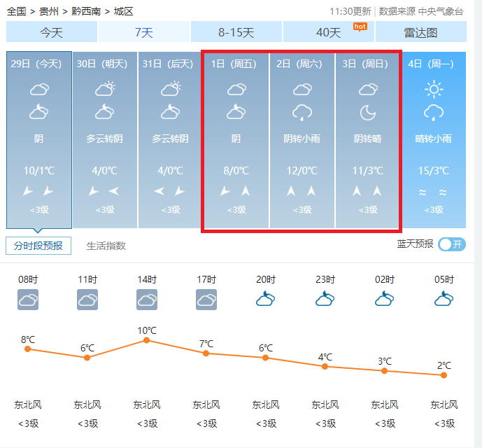Click the 阴转小雨 weather description

(302, 139)
